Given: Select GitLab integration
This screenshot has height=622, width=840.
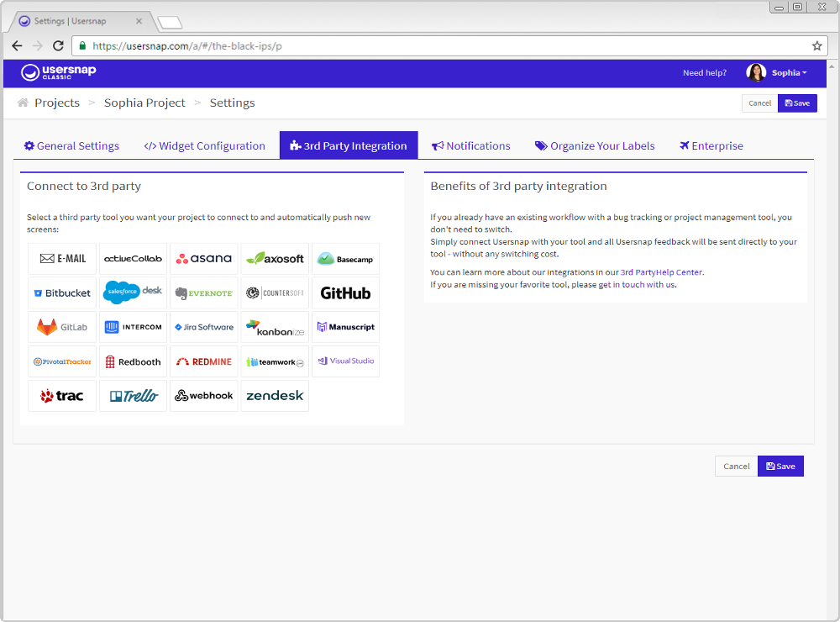Looking at the screenshot, I should [62, 327].
